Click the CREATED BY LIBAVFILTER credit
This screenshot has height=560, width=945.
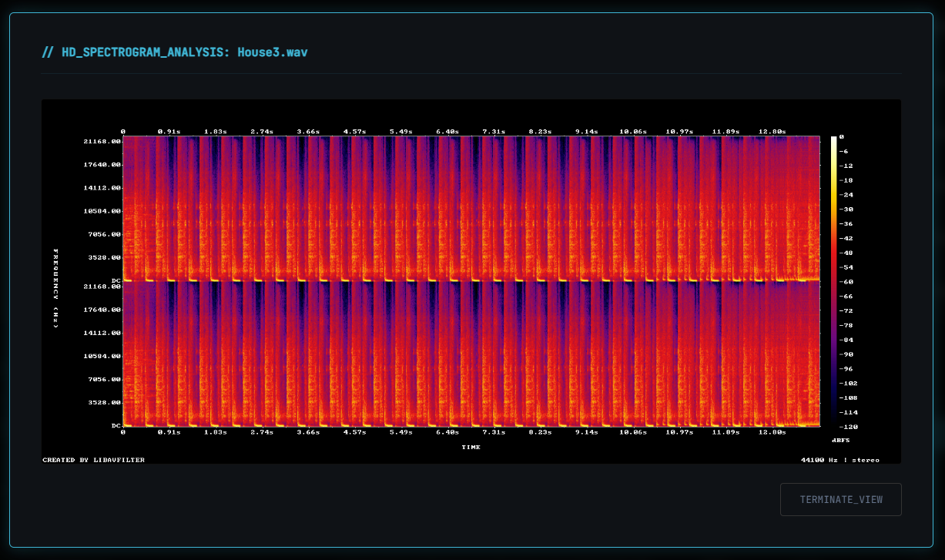pyautogui.click(x=93, y=459)
